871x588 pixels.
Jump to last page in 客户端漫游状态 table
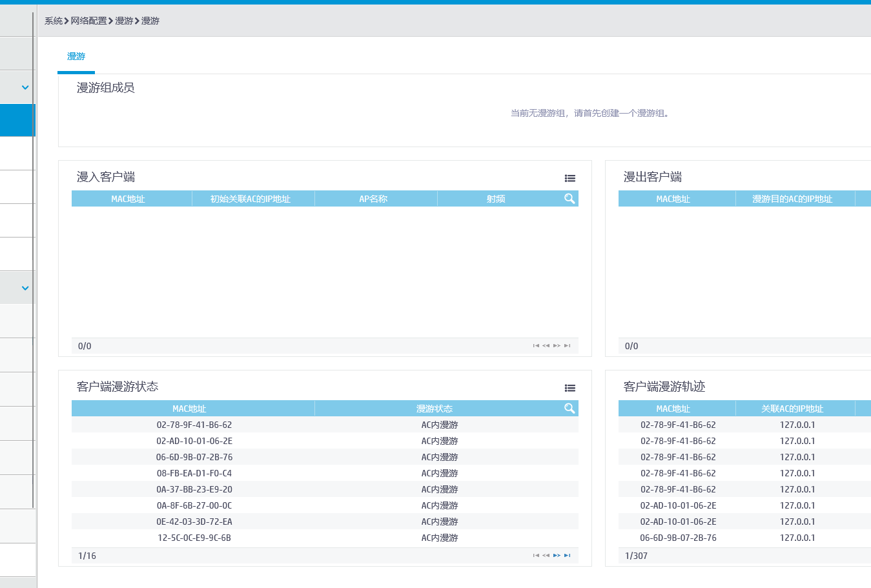tap(567, 555)
